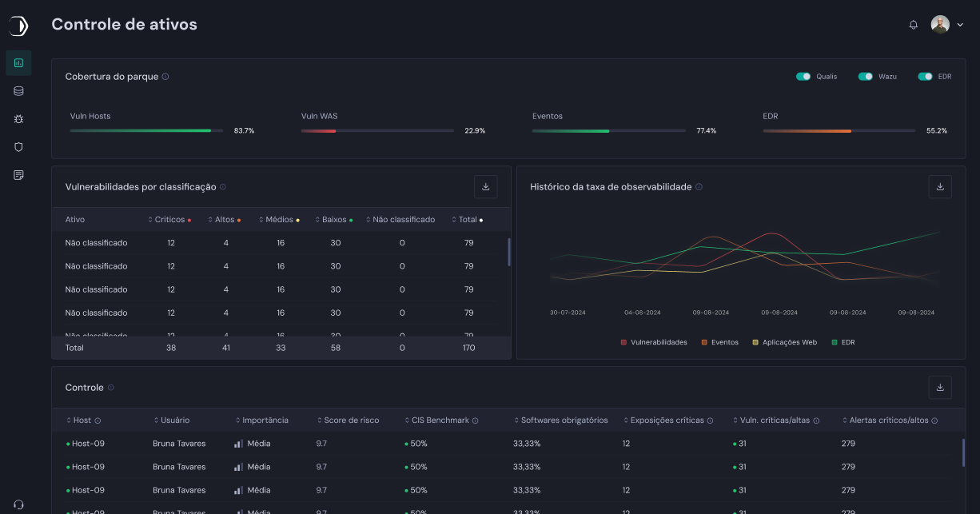The height and width of the screenshot is (514, 980).
Task: Turn off the Wazu toggle
Action: [x=865, y=77]
